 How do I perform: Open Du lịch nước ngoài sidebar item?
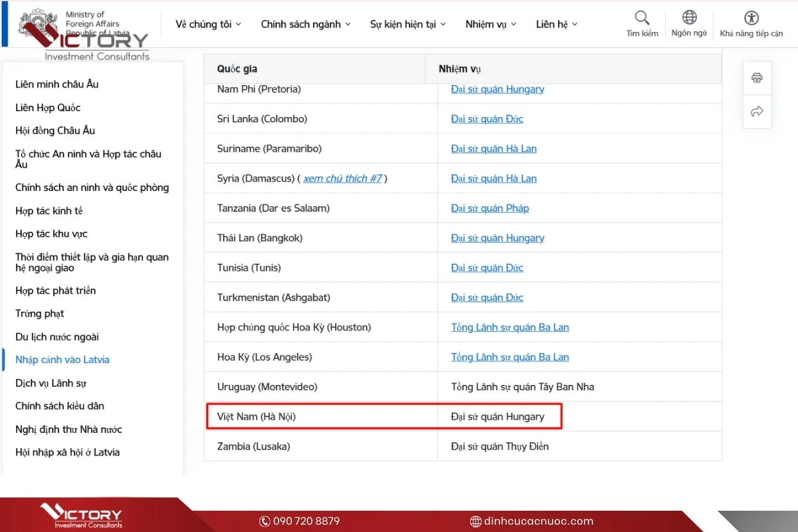57,337
